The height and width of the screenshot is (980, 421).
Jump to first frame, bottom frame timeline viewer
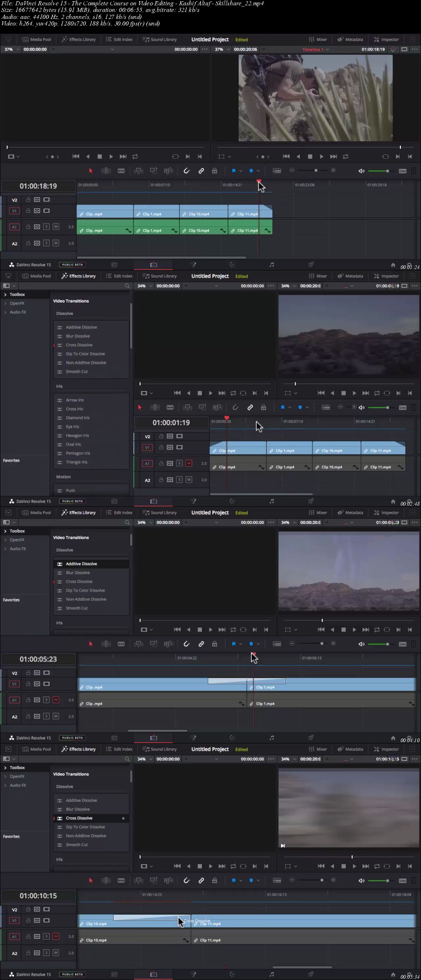point(321,866)
